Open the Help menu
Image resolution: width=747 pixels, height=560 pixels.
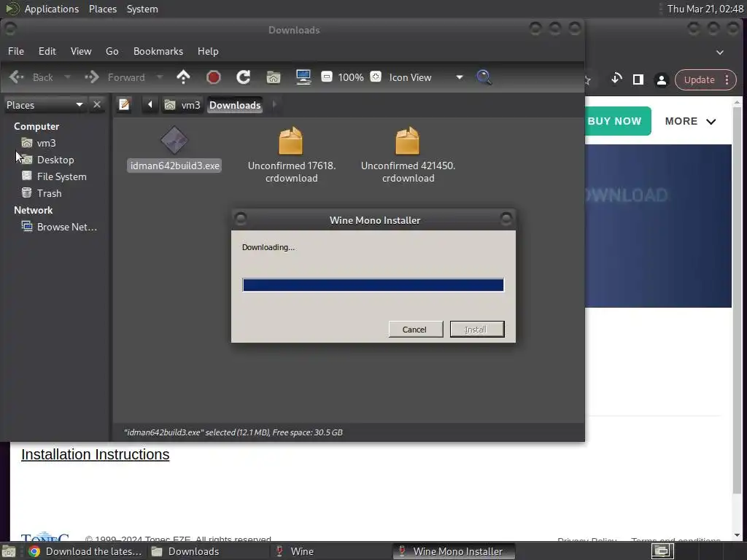[208, 51]
